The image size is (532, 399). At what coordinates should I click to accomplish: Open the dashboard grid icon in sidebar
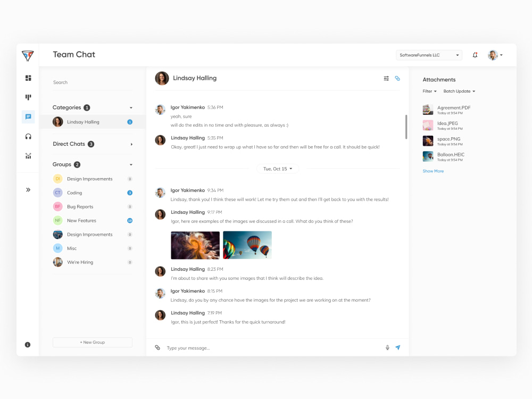coord(28,78)
